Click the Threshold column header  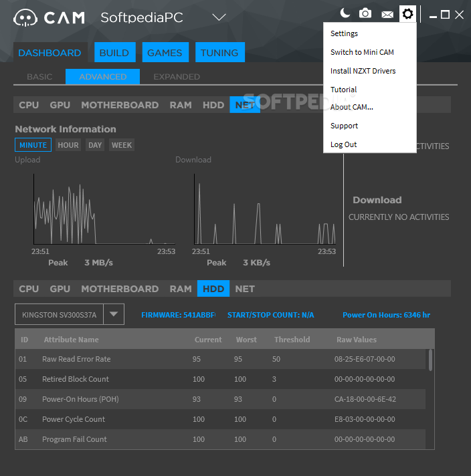[x=292, y=340]
